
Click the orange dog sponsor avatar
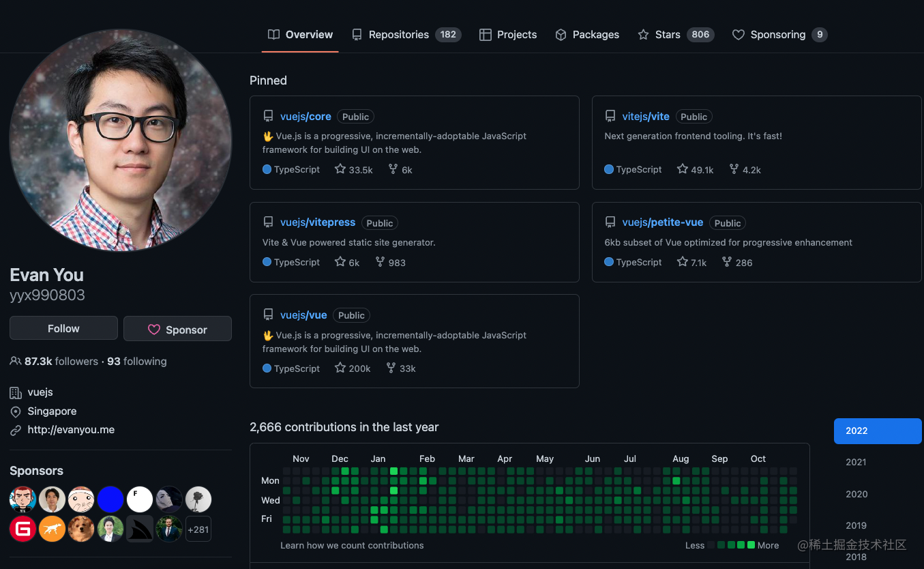pyautogui.click(x=52, y=529)
